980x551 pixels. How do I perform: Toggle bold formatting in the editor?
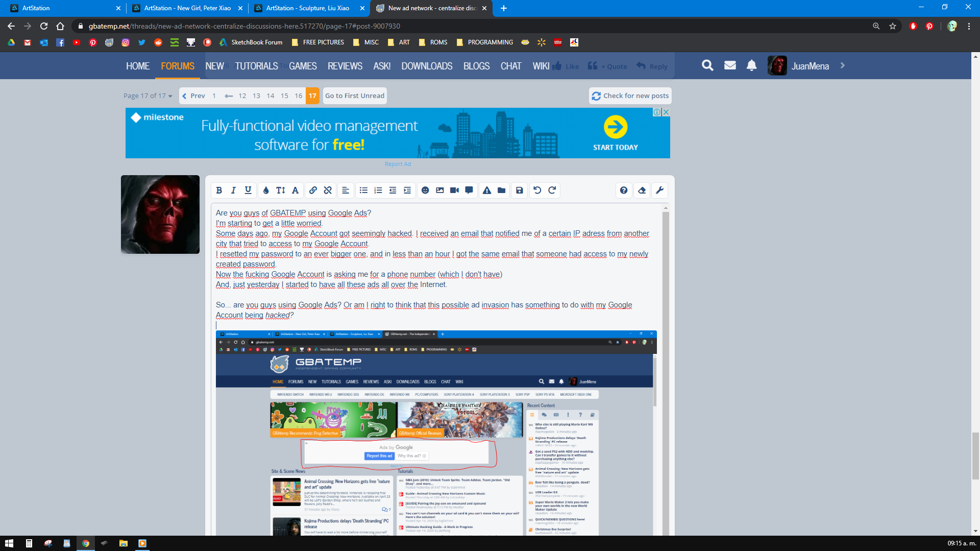click(x=219, y=190)
